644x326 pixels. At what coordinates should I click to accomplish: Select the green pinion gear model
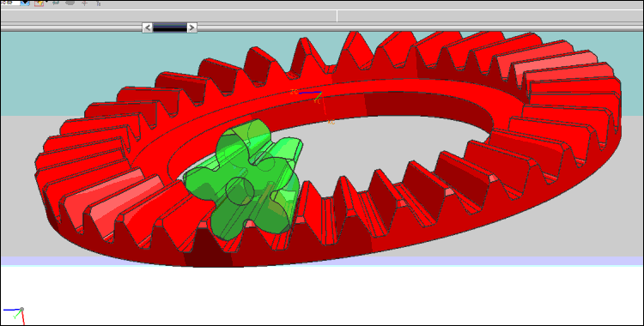[243, 180]
